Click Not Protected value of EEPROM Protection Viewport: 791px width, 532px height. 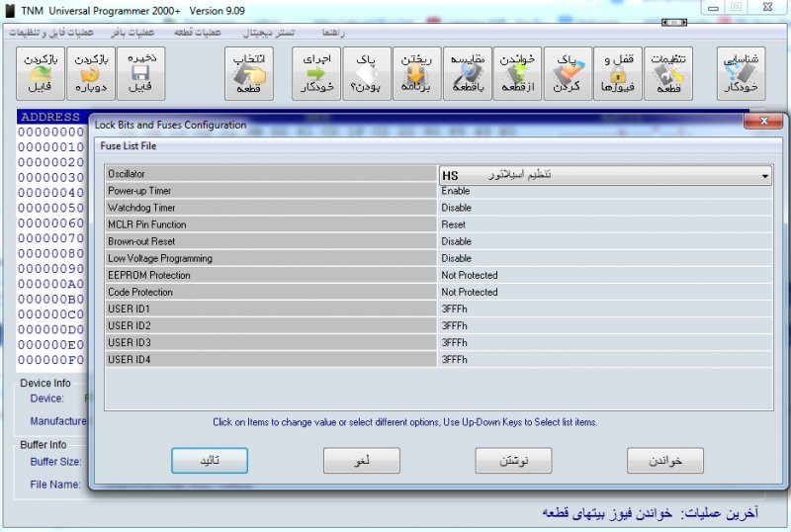(470, 275)
